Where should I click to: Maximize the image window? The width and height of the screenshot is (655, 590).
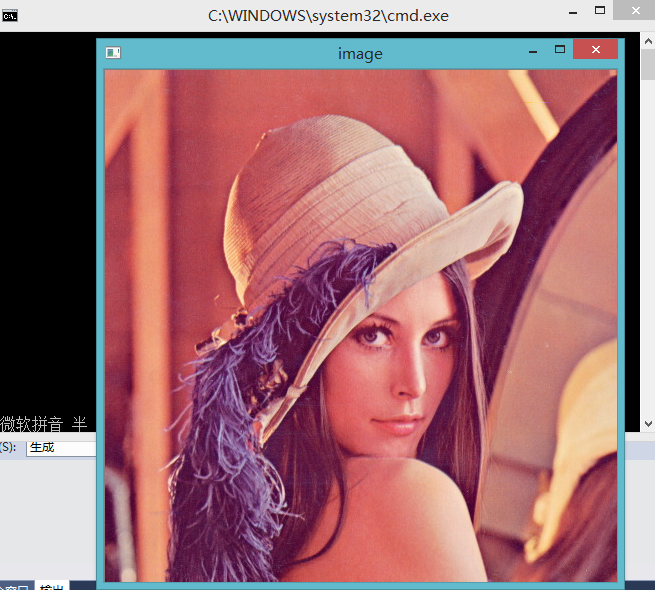click(560, 50)
